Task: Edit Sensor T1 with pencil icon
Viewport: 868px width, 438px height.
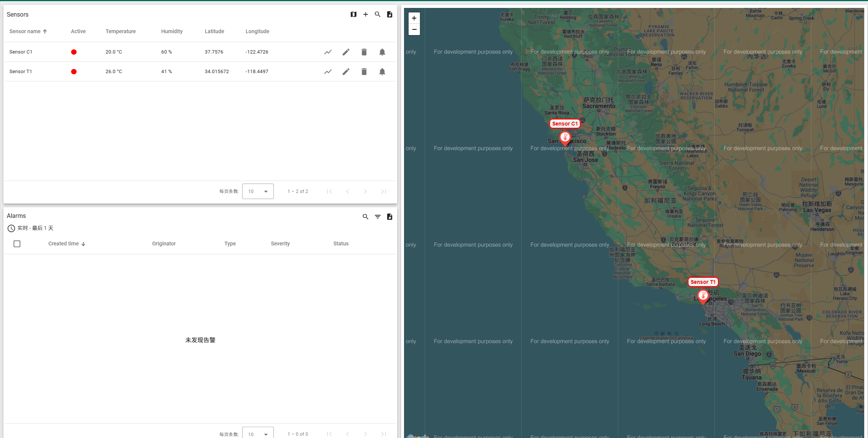Action: point(346,72)
